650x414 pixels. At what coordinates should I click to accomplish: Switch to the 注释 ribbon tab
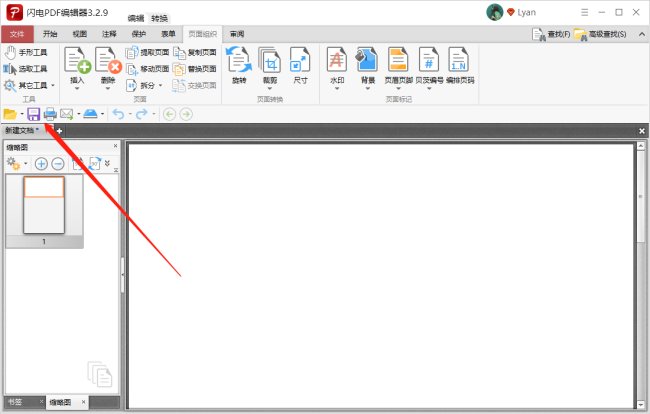tap(110, 34)
